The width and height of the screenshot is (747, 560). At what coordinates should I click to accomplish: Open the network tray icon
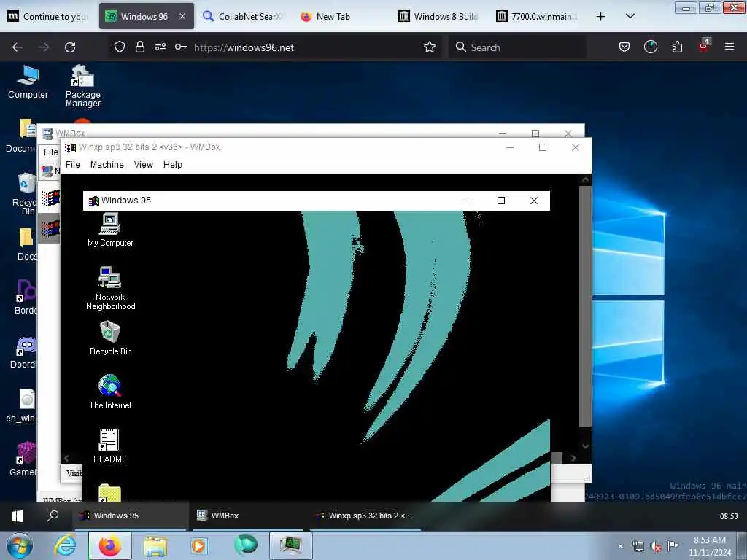pos(638,547)
